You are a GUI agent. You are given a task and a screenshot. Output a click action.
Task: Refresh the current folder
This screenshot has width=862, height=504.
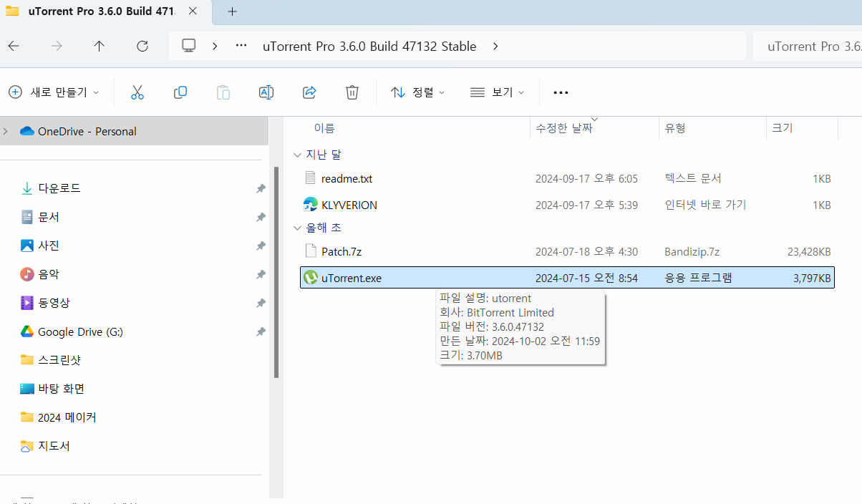pos(142,46)
